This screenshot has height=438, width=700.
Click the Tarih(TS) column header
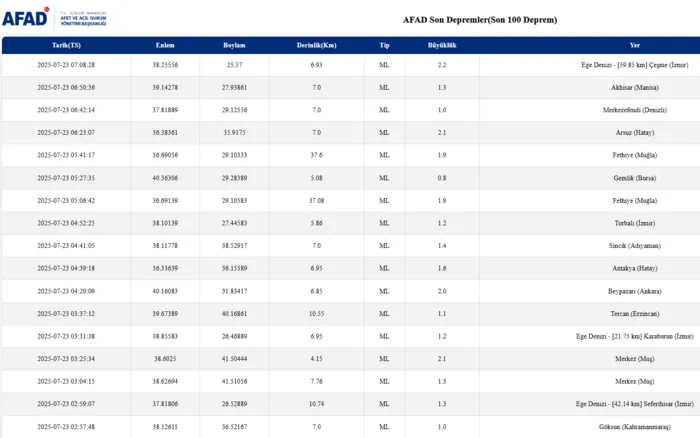pos(66,45)
